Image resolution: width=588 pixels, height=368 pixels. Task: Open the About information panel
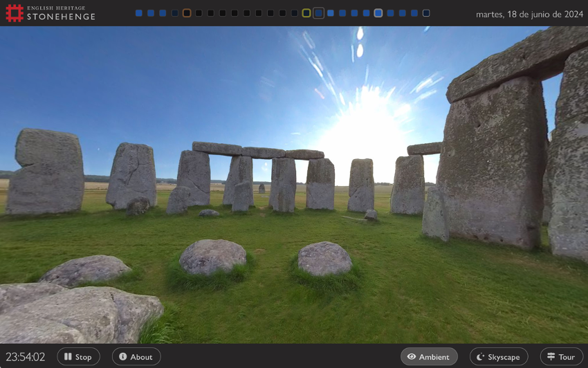(136, 357)
